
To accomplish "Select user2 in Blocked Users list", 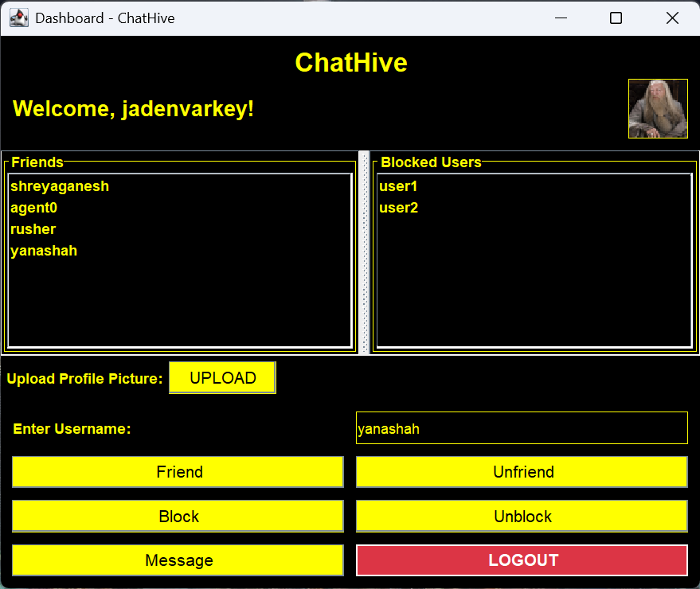I will pos(398,208).
